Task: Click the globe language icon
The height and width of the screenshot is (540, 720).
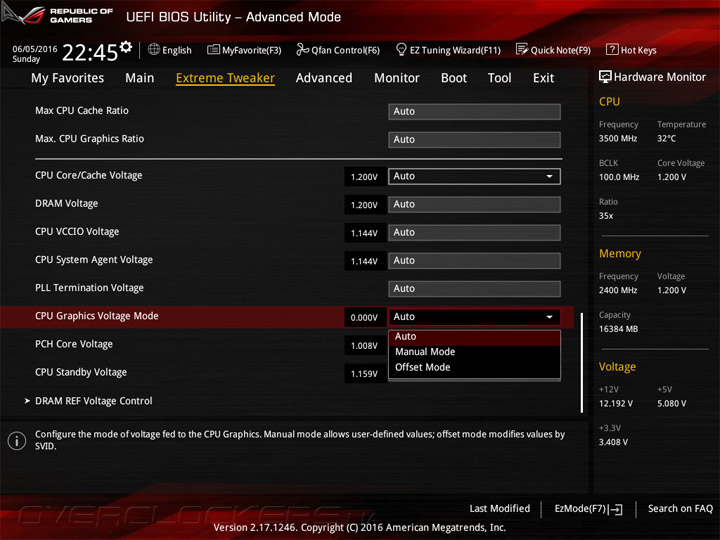Action: tap(154, 50)
